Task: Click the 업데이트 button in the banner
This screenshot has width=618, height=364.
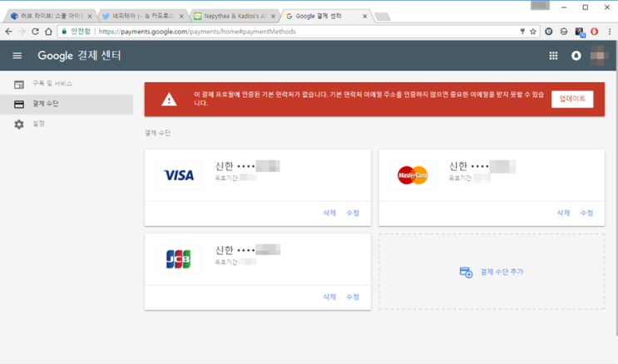Action: (x=572, y=99)
